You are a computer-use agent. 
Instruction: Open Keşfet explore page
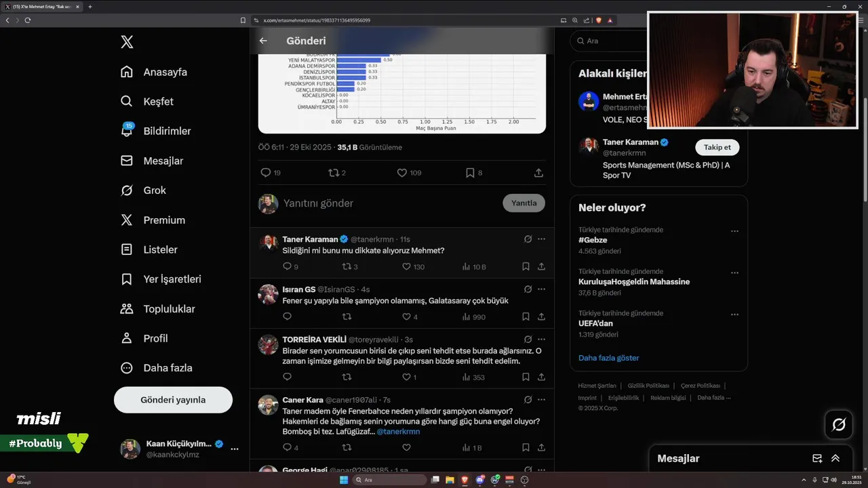[147, 102]
